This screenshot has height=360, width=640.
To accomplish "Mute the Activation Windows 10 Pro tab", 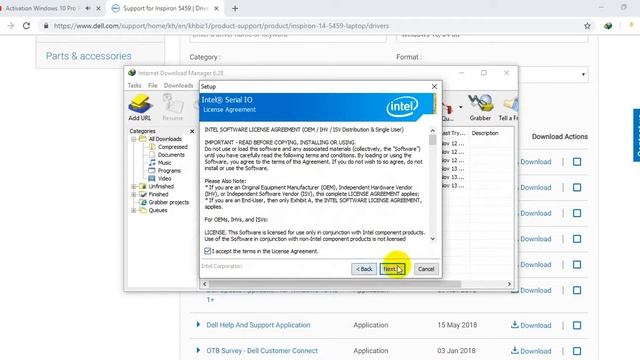I will point(88,8).
